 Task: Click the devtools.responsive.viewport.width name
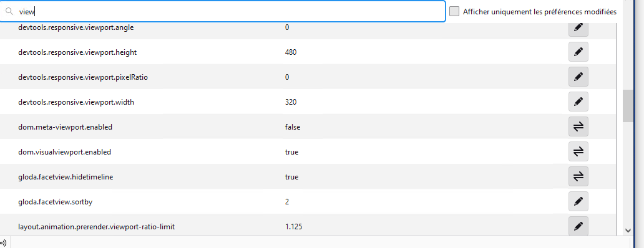[x=76, y=102]
